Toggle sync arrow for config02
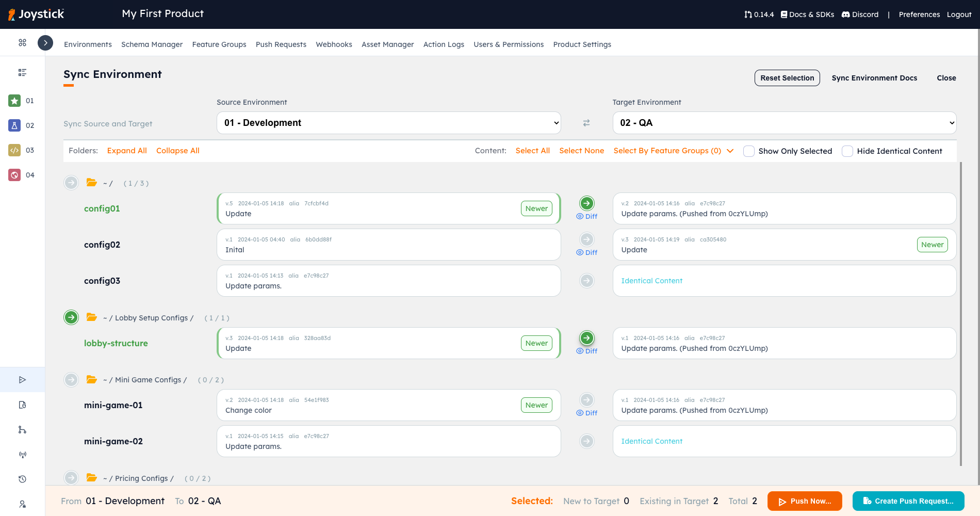980x516 pixels. pyautogui.click(x=587, y=239)
